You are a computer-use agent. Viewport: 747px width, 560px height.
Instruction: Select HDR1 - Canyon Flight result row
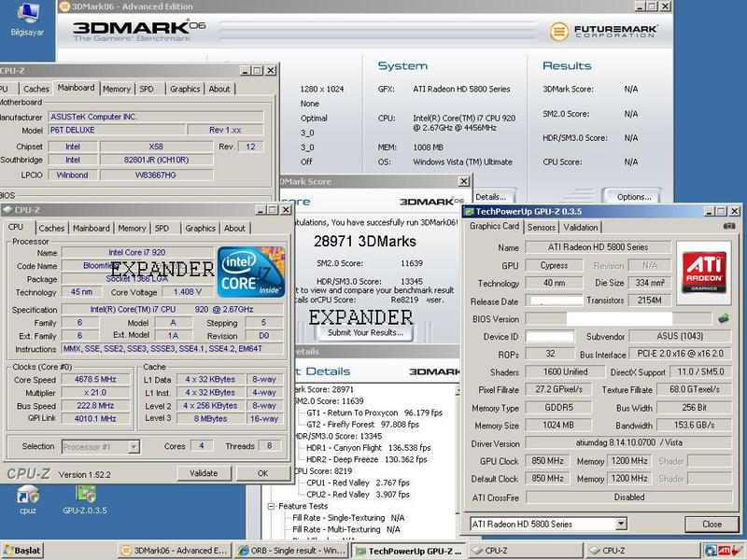(368, 448)
